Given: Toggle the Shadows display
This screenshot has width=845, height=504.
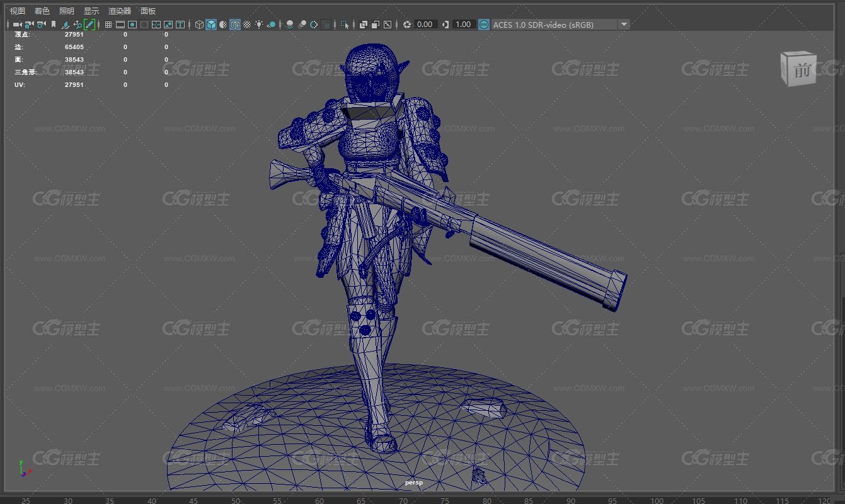Looking at the screenshot, I should [271, 25].
